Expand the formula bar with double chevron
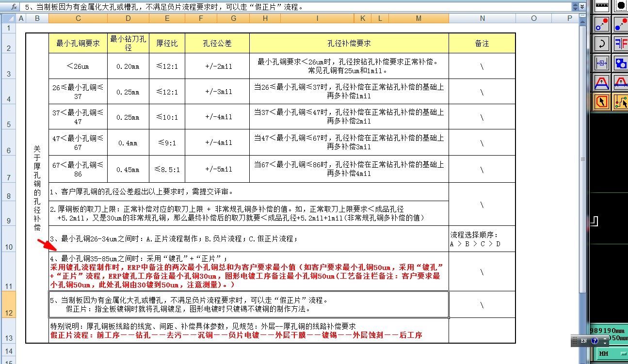 click(x=582, y=7)
